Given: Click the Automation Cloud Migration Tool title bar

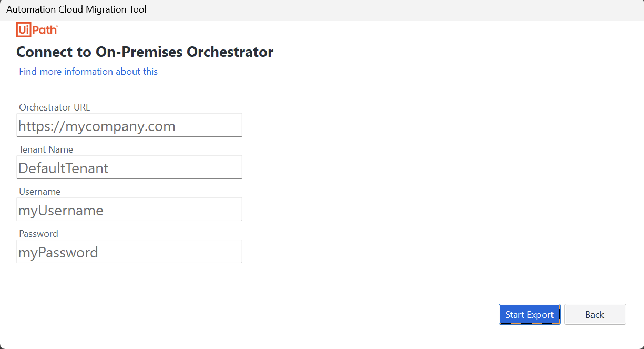Looking at the screenshot, I should (76, 9).
